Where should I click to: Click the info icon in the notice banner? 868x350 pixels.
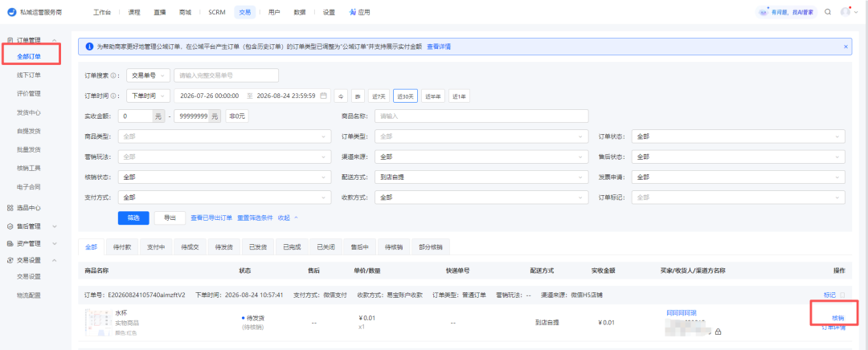(89, 47)
